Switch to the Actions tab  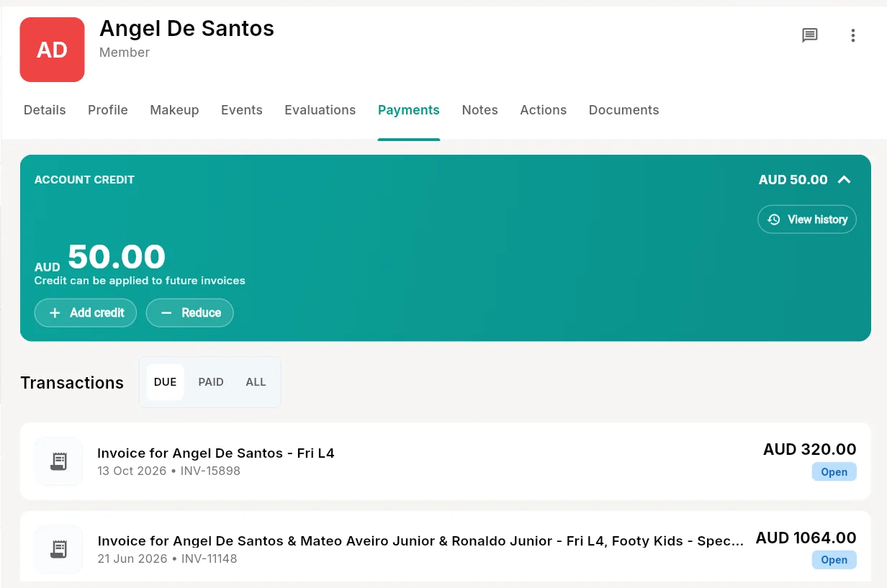(x=544, y=110)
